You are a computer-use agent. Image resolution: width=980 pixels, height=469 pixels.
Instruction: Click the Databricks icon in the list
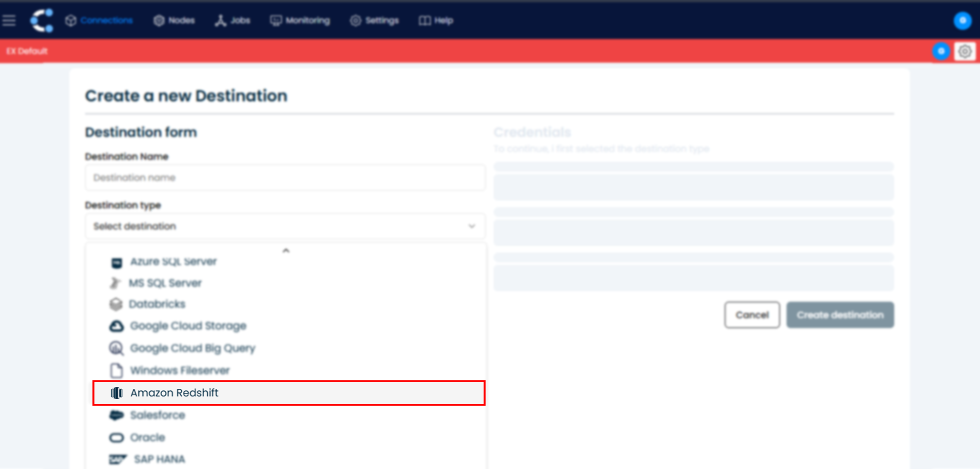coord(116,304)
